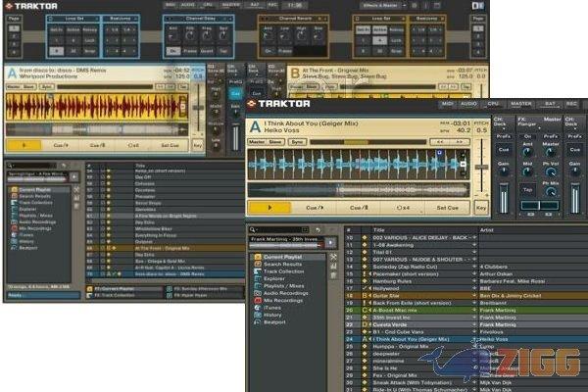Open Mix Recordings icon in front window tree
Image resolution: width=588 pixels, height=392 pixels.
coord(258,301)
